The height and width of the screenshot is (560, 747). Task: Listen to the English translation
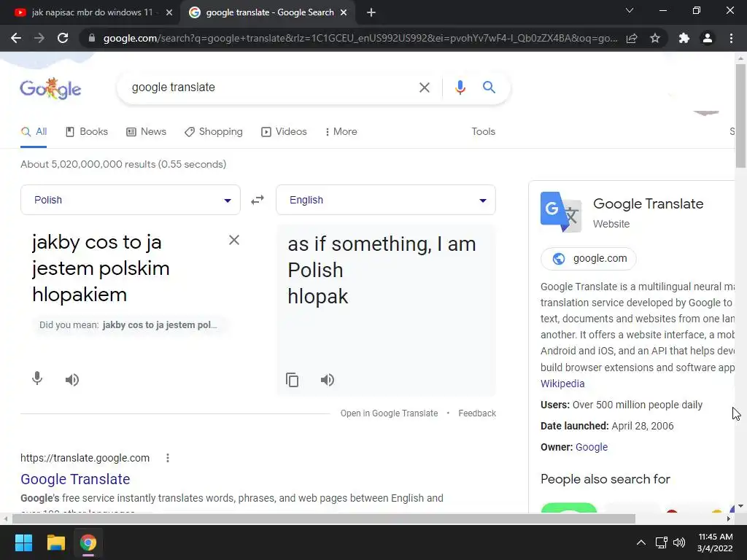click(x=328, y=379)
